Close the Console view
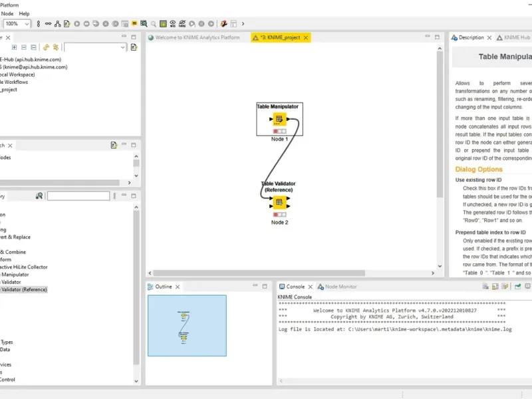Viewport: 532px width, 399px height. pos(310,287)
